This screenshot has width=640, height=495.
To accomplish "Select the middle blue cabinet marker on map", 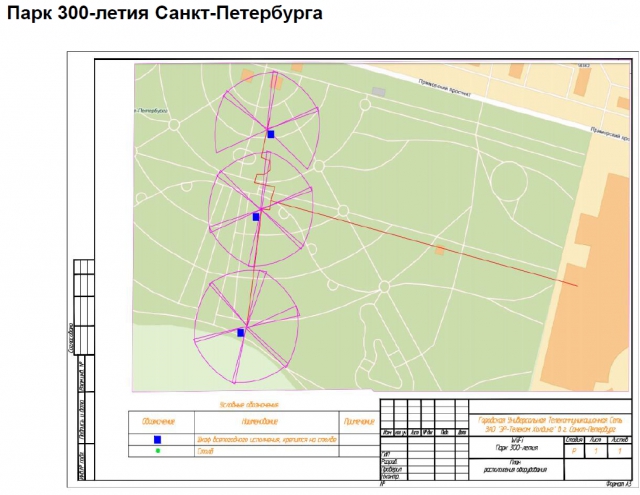I will (x=256, y=217).
